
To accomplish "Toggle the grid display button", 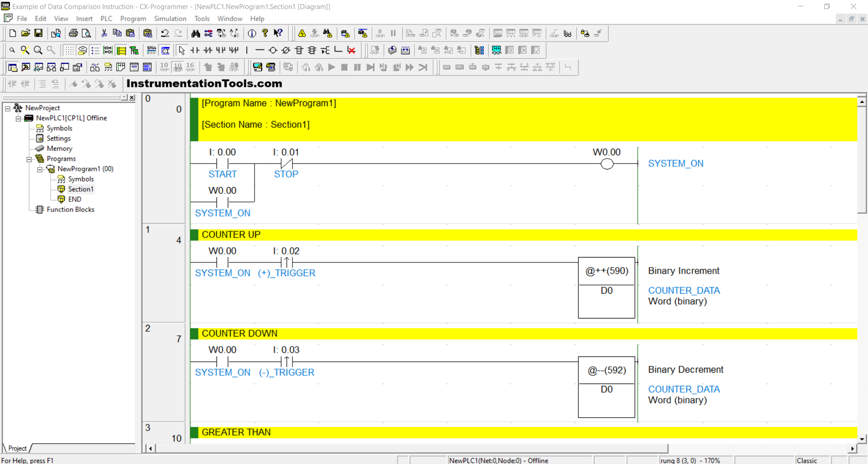I will [x=69, y=50].
